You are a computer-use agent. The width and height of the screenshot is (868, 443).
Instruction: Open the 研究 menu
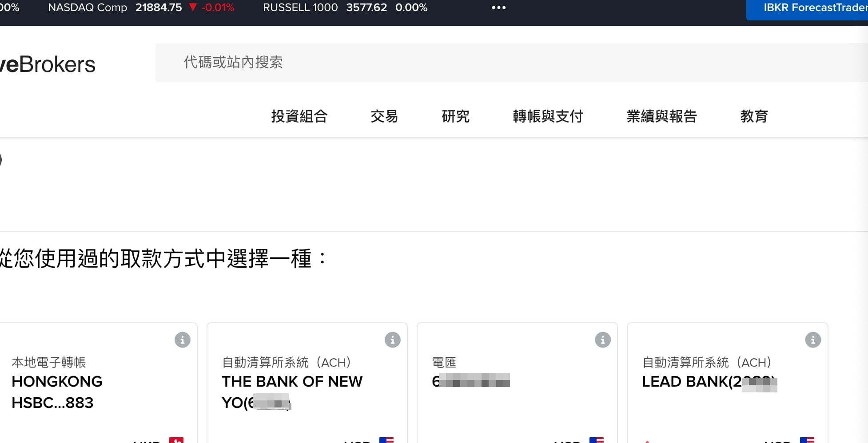(455, 116)
